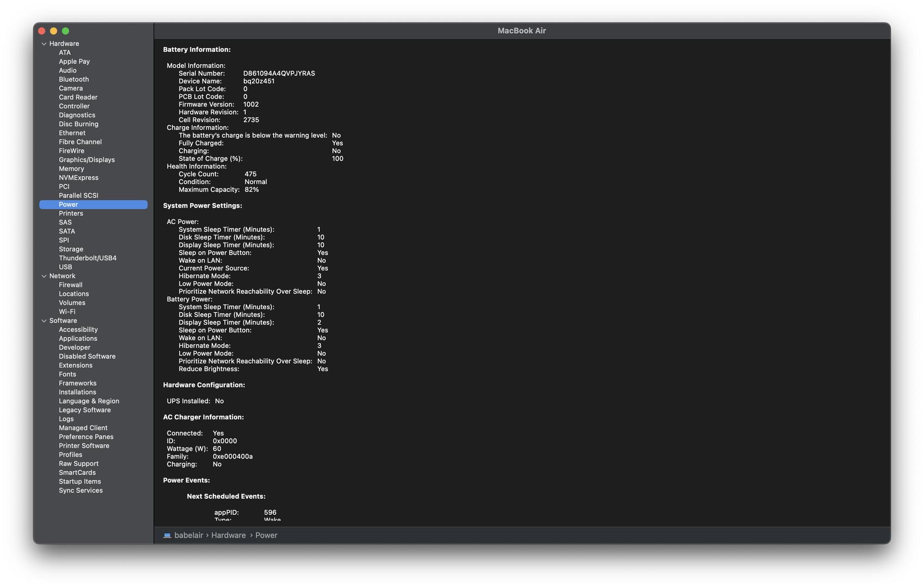Click the yellow minimize window button
This screenshot has height=588, width=924.
pyautogui.click(x=53, y=32)
